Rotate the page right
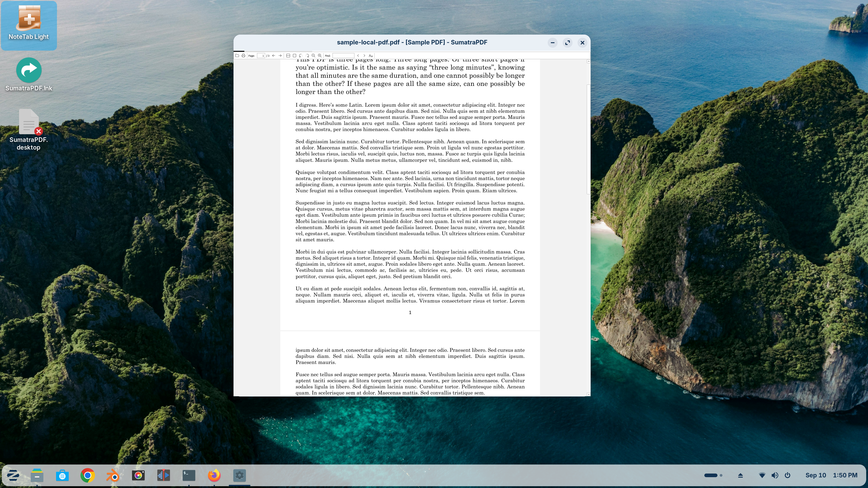The image size is (868, 488). pos(307,56)
